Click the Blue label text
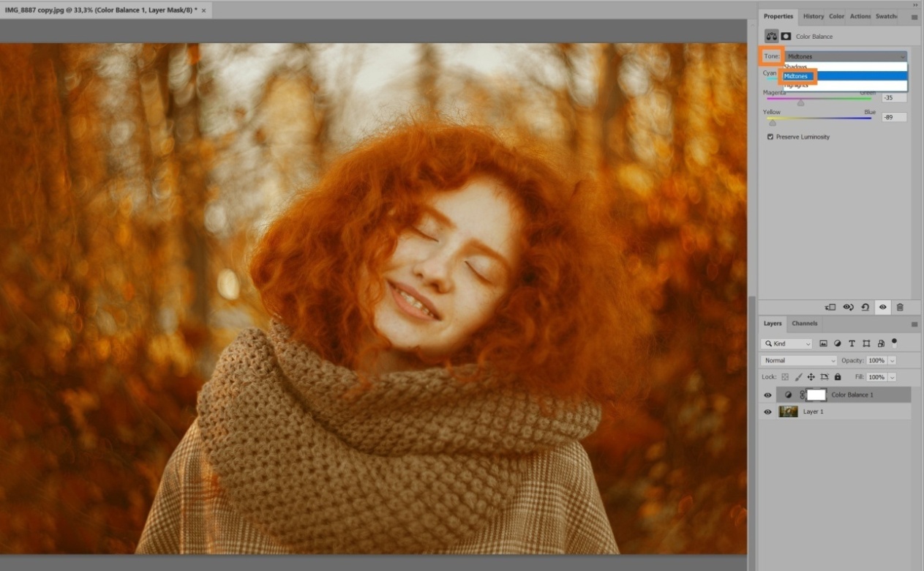This screenshot has height=571, width=924. tap(870, 112)
